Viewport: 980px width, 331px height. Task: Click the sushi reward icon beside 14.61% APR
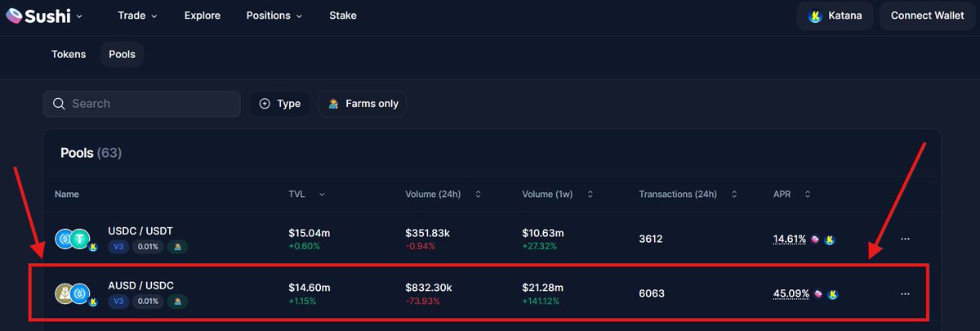817,239
